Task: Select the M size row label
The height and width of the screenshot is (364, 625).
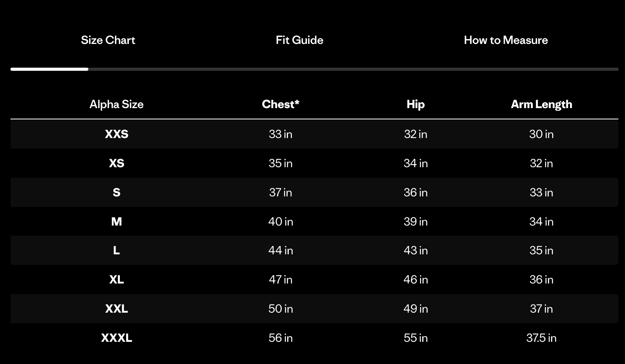Action: (x=116, y=222)
